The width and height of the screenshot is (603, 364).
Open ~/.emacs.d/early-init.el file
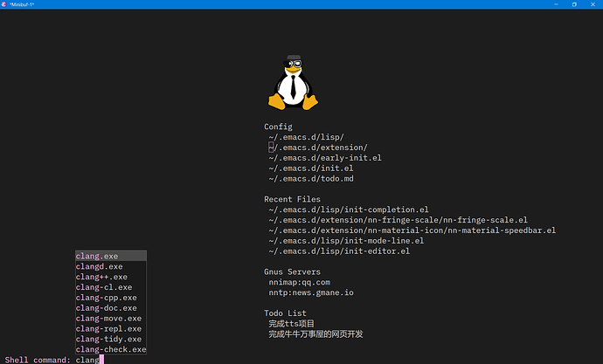click(325, 158)
